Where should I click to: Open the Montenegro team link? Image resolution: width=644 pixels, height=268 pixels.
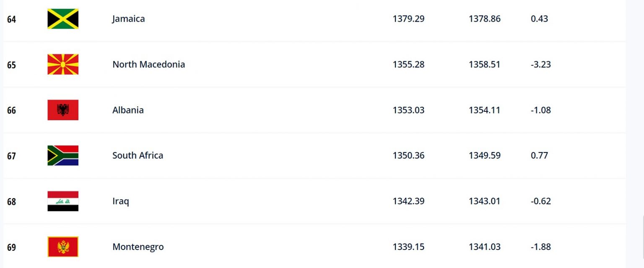coord(138,247)
